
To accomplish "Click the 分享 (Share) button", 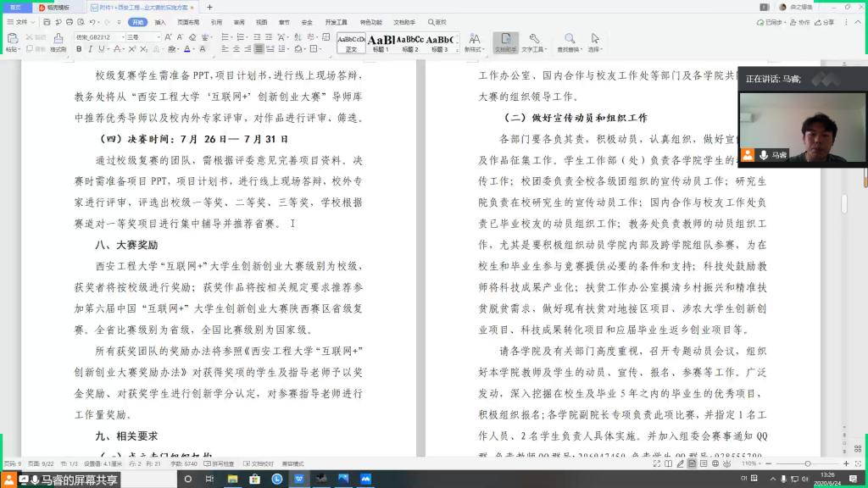I will [826, 22].
